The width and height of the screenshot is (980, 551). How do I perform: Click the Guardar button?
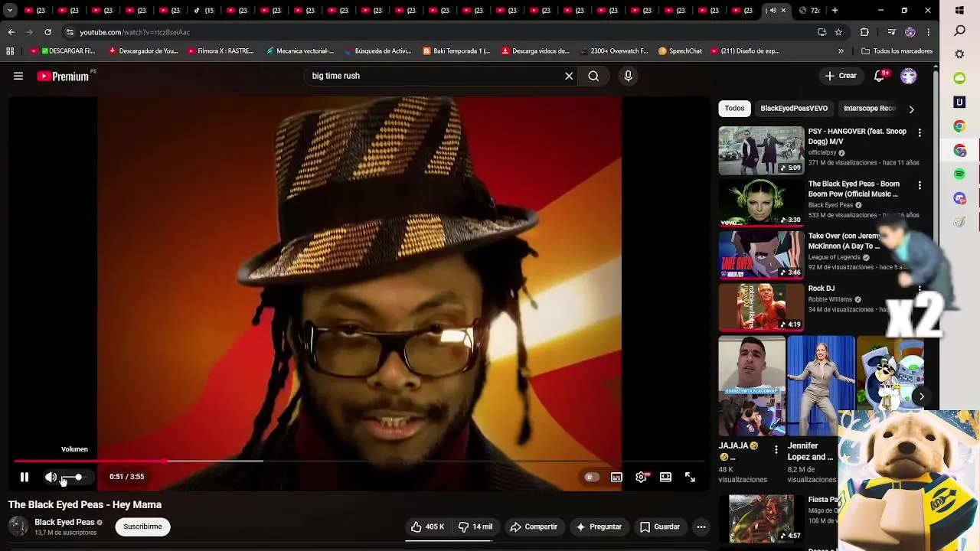click(x=660, y=527)
